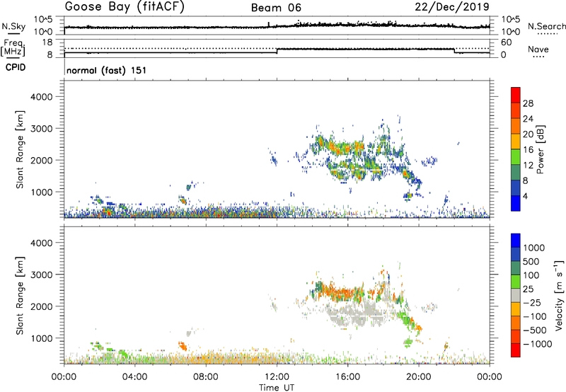Click the '12:00' time axis tick label

(277, 377)
